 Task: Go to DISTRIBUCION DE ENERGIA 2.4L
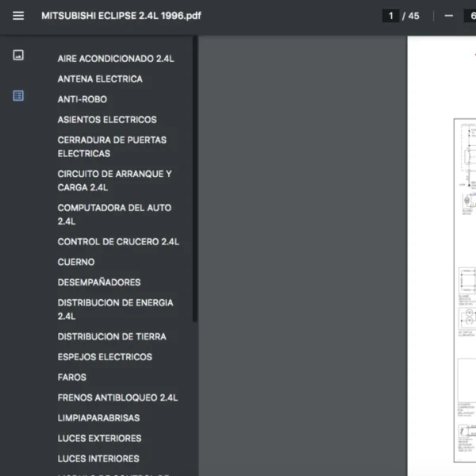point(115,309)
